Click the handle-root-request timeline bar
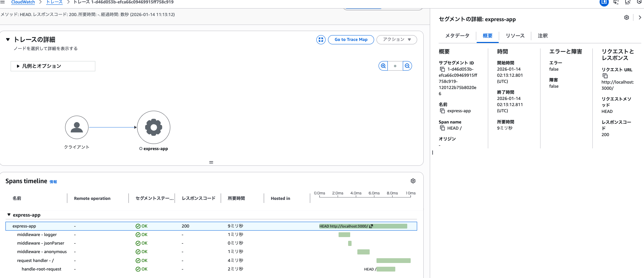 click(x=386, y=269)
